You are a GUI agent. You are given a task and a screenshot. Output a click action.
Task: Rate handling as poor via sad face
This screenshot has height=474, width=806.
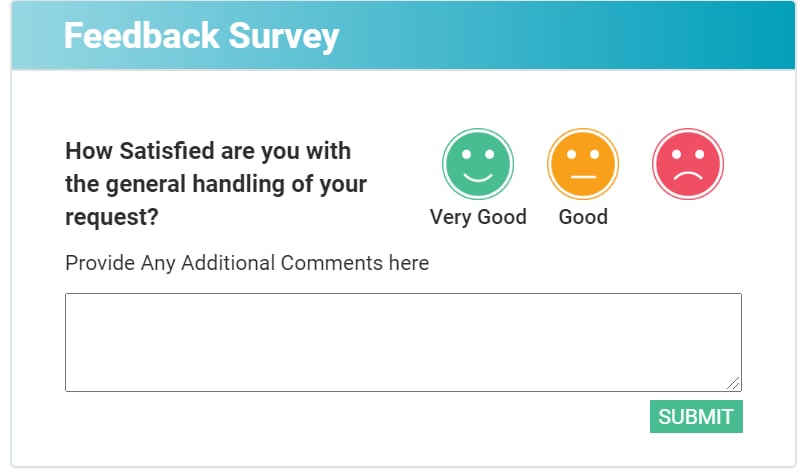pyautogui.click(x=688, y=164)
